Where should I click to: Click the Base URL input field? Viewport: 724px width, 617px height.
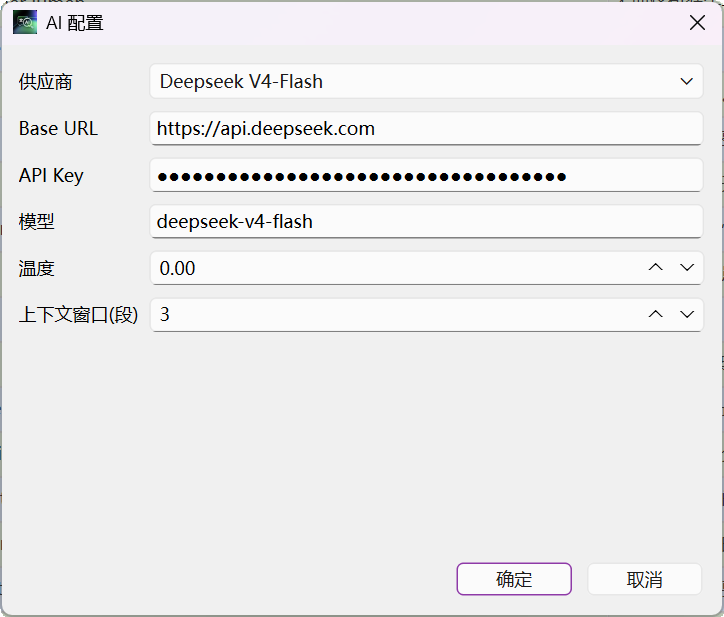(426, 128)
